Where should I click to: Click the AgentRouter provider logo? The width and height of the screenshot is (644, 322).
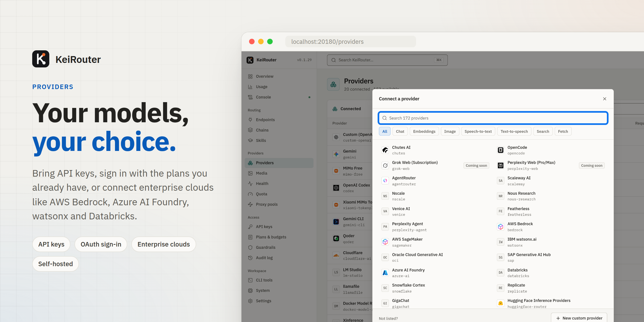click(385, 181)
